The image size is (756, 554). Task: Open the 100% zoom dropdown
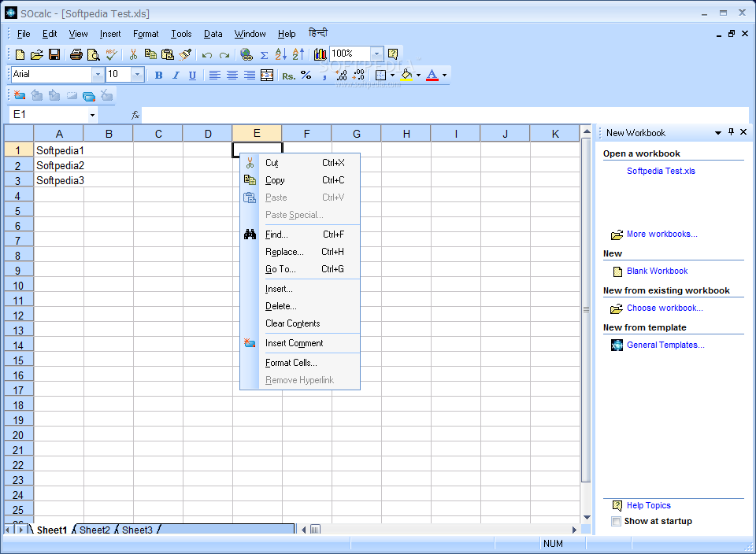click(377, 54)
